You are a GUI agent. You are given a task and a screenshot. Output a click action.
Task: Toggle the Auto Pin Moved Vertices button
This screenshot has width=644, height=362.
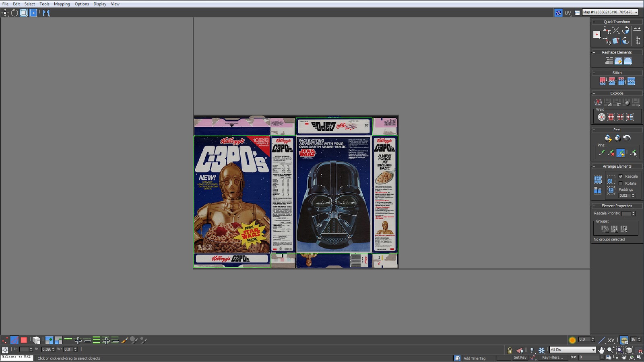pyautogui.click(x=621, y=153)
